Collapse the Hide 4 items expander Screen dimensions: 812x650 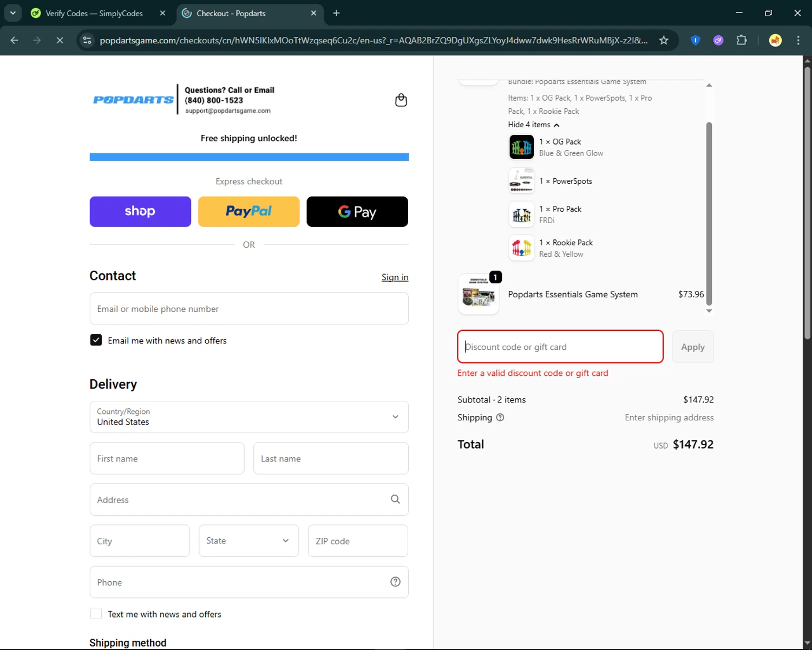534,125
